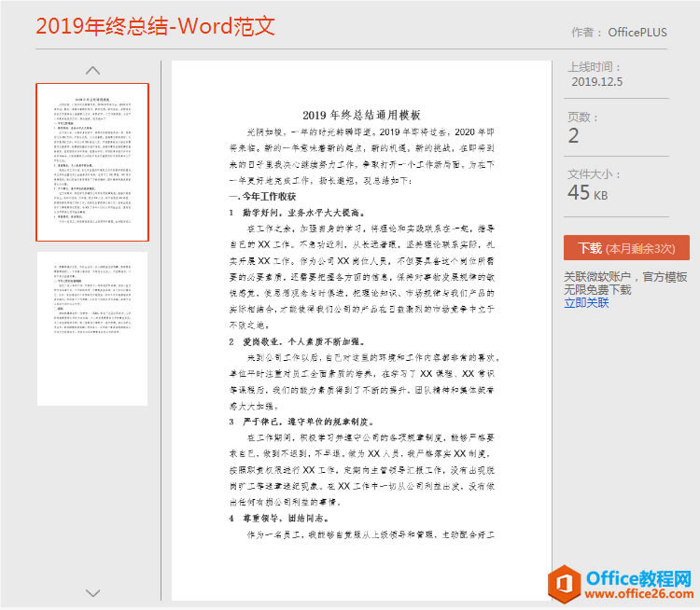Click the 页数 label

click(x=582, y=117)
